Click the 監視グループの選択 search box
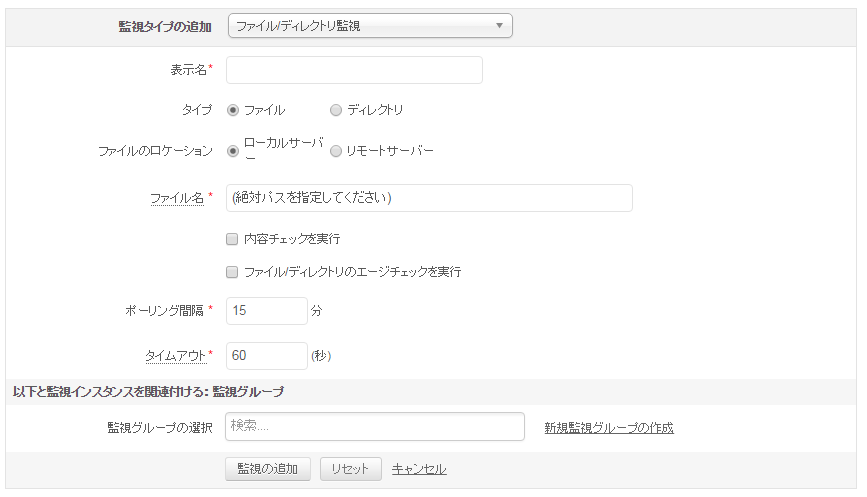This screenshot has height=497, width=867. [x=375, y=426]
